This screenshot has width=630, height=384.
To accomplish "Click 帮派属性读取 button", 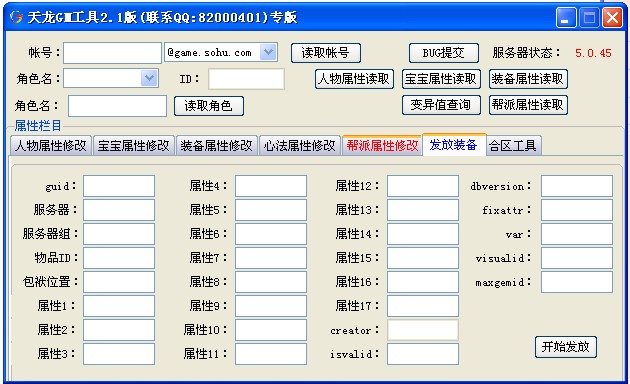I will pyautogui.click(x=528, y=105).
